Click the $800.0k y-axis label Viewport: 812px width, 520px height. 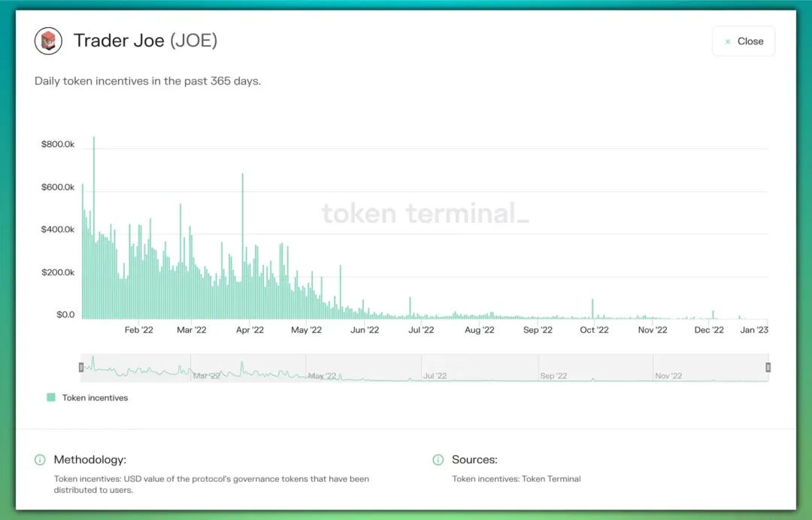tap(58, 144)
